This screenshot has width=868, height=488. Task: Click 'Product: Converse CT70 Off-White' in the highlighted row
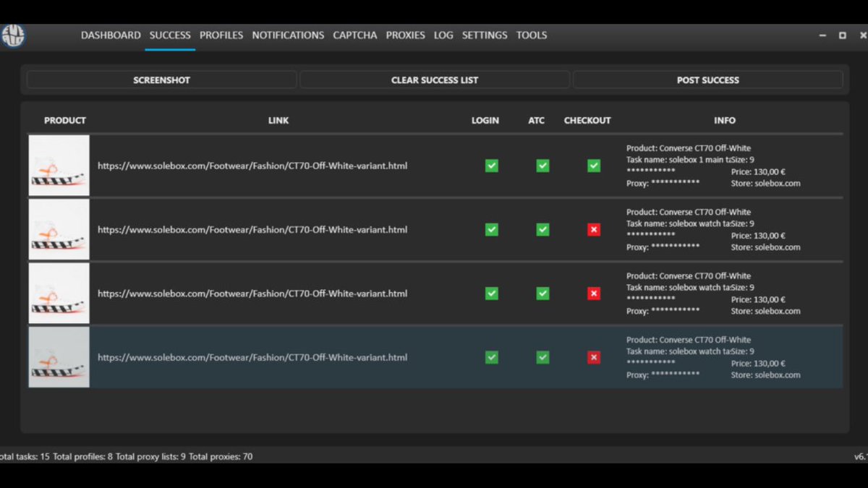[689, 340]
